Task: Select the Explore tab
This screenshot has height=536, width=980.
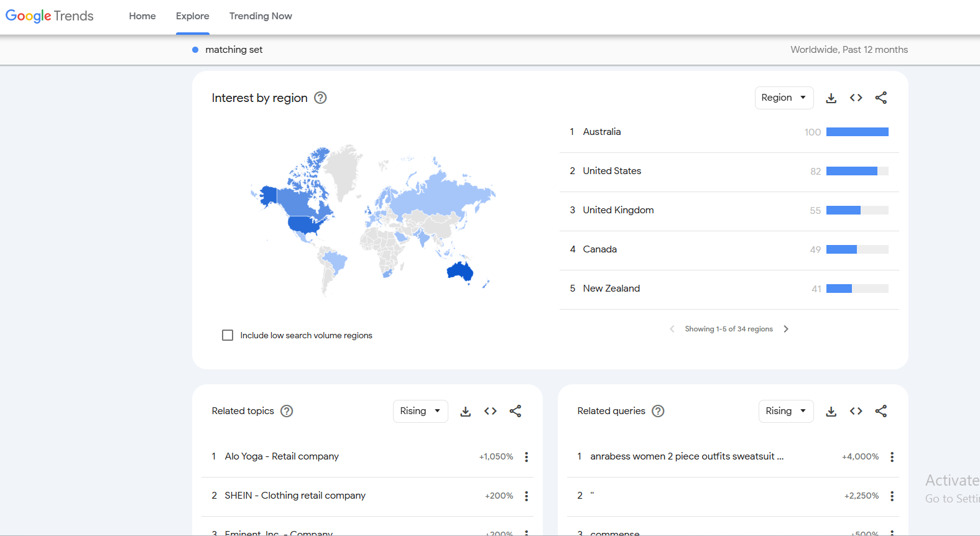Action: (193, 16)
